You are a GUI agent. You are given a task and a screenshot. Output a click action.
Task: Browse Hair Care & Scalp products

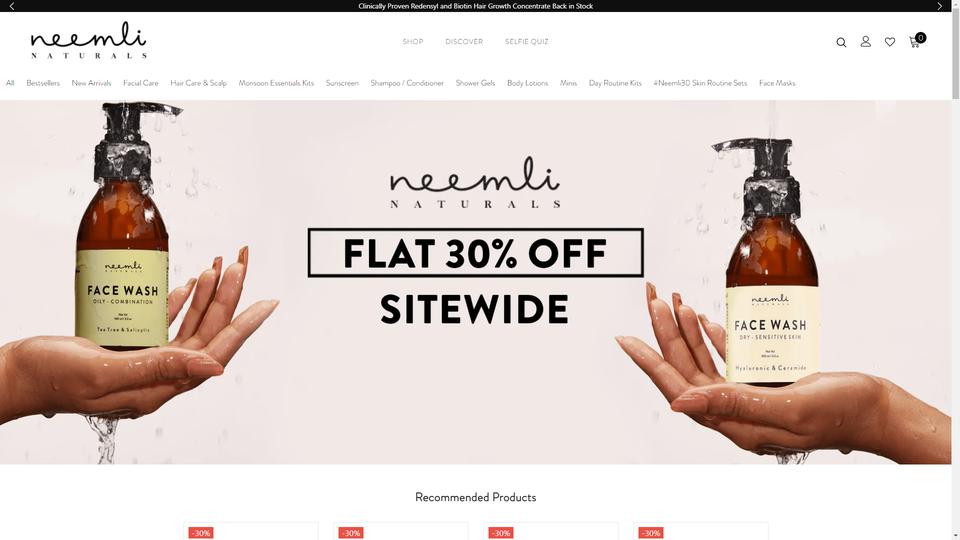(198, 83)
